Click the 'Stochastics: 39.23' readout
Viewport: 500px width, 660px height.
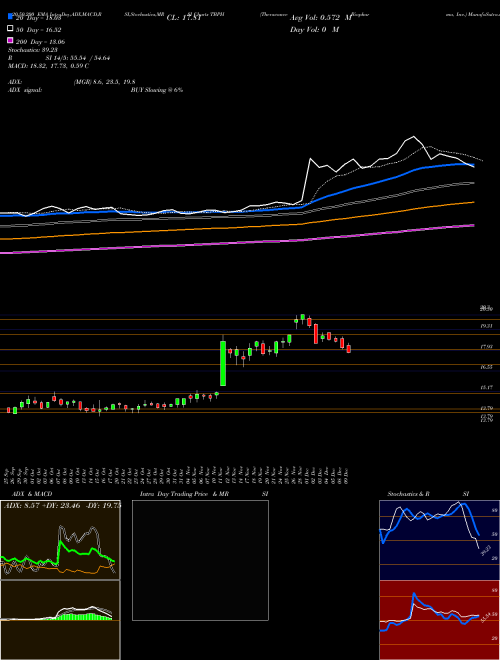click(x=33, y=50)
